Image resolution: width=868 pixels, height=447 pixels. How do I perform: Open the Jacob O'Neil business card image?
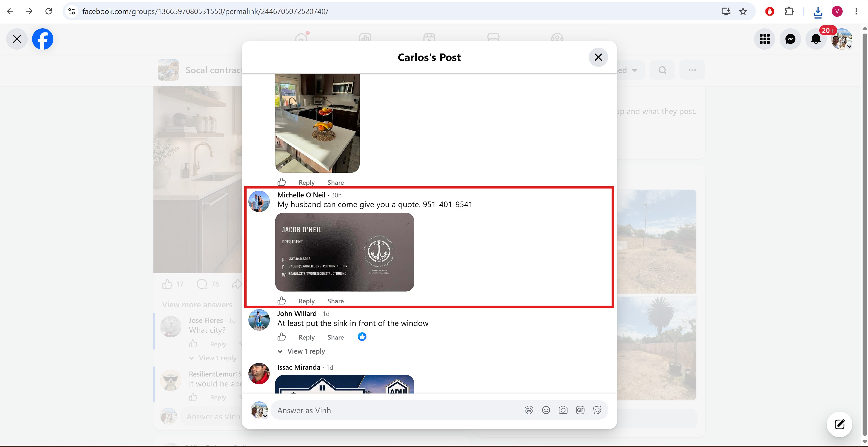tap(344, 252)
